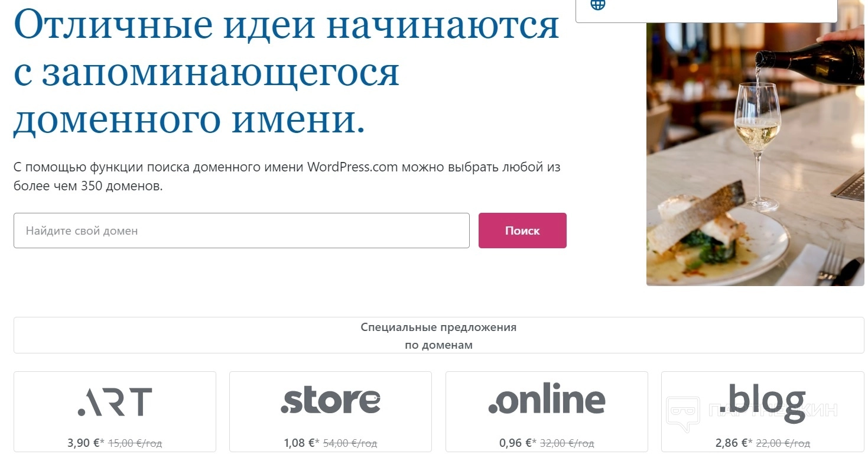Select the 3,90 € discounted price
Image resolution: width=868 pixels, height=464 pixels.
(x=86, y=443)
